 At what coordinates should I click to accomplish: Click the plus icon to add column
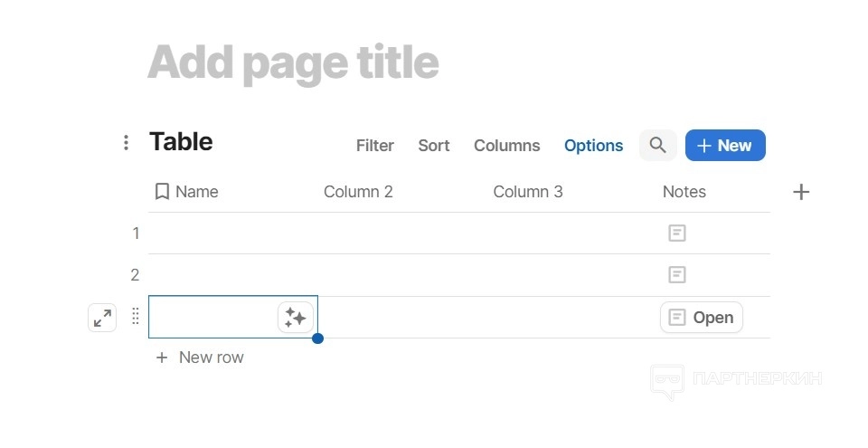click(x=801, y=192)
